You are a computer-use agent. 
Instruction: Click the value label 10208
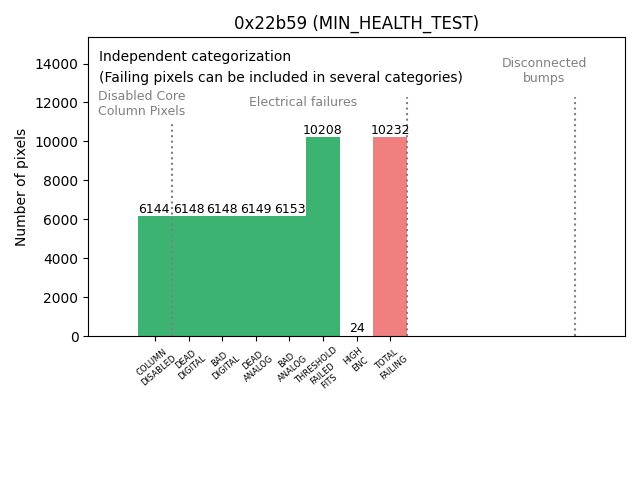pos(322,130)
